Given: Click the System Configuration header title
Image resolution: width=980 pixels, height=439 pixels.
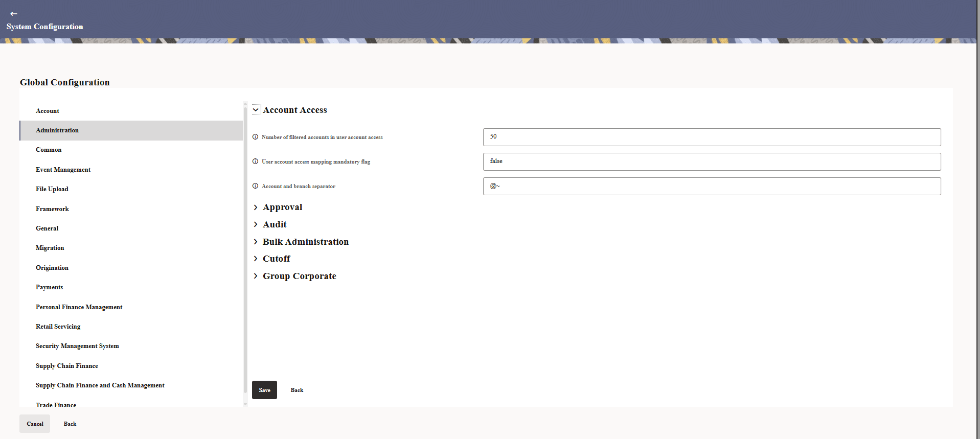Looking at the screenshot, I should [45, 27].
